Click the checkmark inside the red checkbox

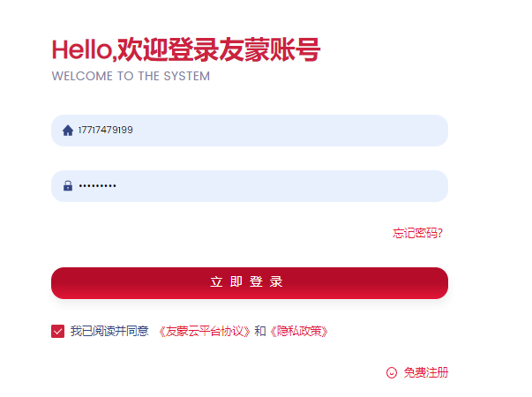(x=57, y=332)
